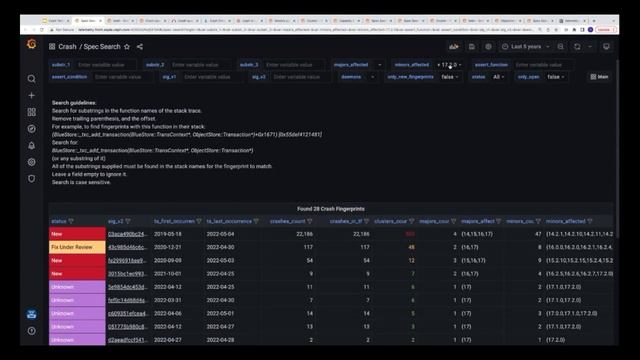640x360 pixels.
Task: Open the status All dropdown
Action: 498,77
